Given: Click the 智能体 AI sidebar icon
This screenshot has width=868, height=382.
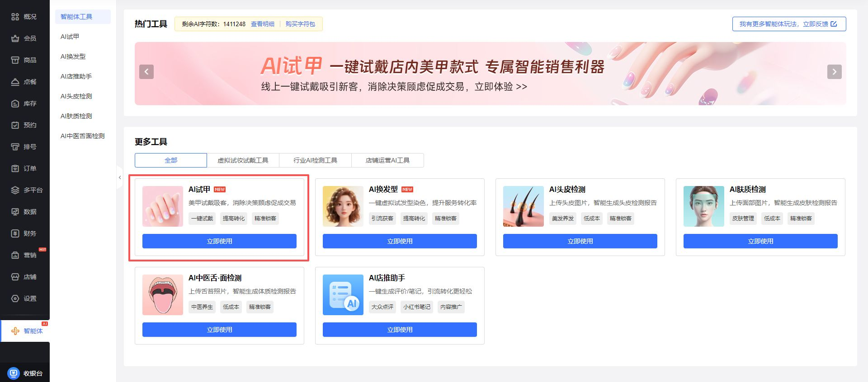Looking at the screenshot, I should pos(15,331).
